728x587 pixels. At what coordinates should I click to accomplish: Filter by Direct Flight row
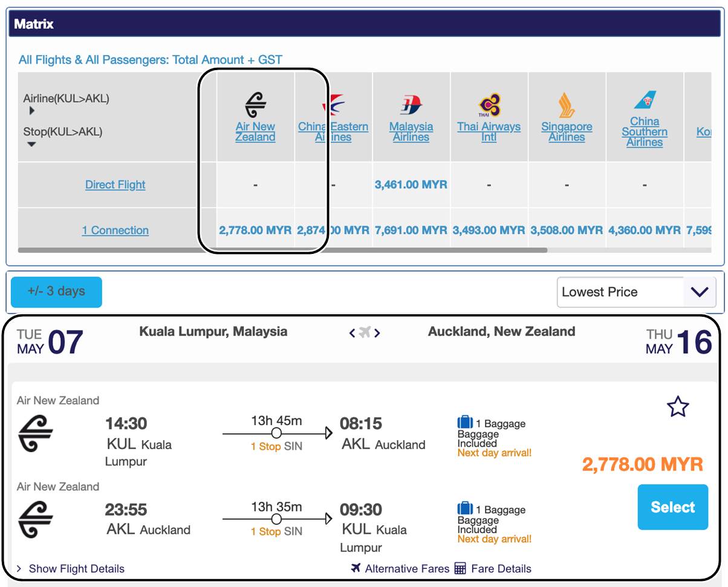(x=115, y=185)
